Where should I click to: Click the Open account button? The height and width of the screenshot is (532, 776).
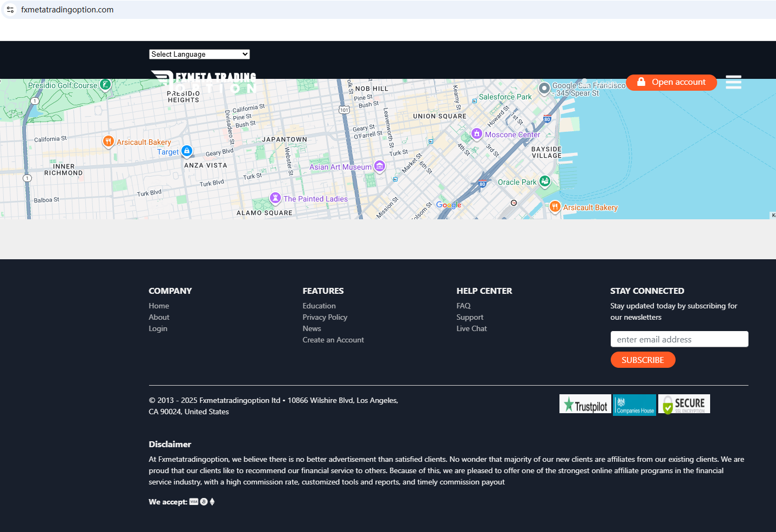(x=671, y=82)
